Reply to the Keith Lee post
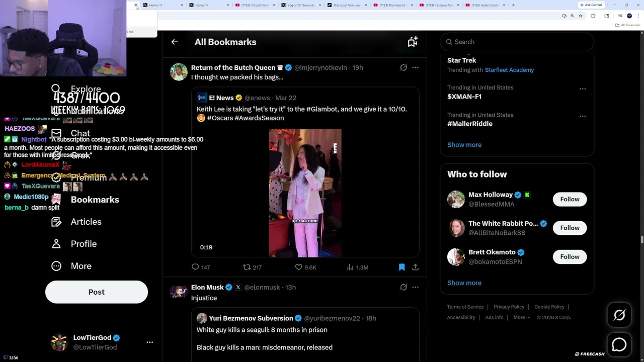 pos(201,267)
